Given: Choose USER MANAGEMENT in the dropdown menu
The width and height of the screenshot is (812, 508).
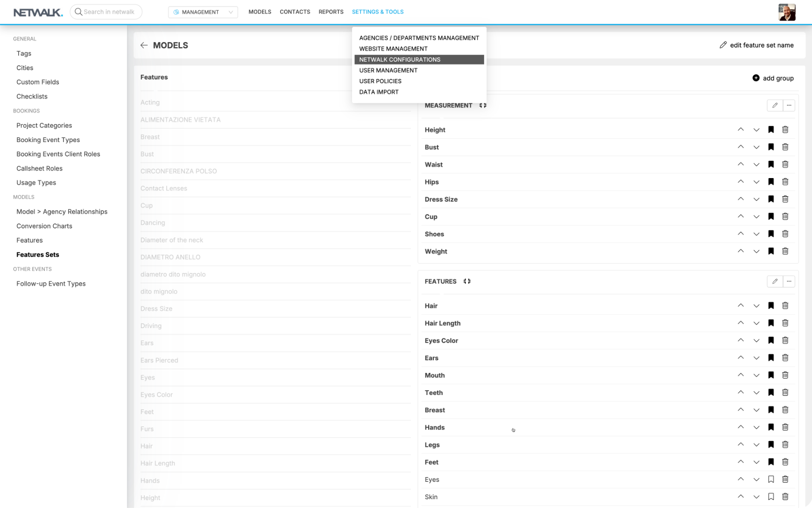Looking at the screenshot, I should 388,70.
